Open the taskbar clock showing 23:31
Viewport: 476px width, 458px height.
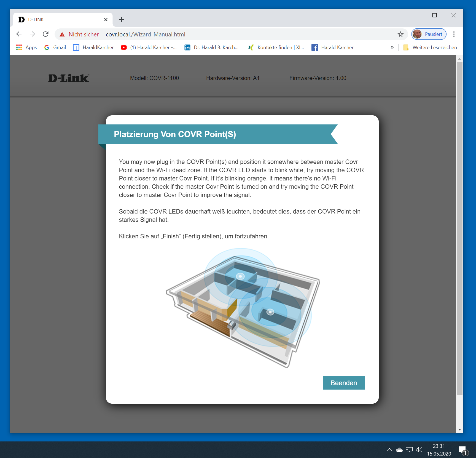(x=439, y=450)
